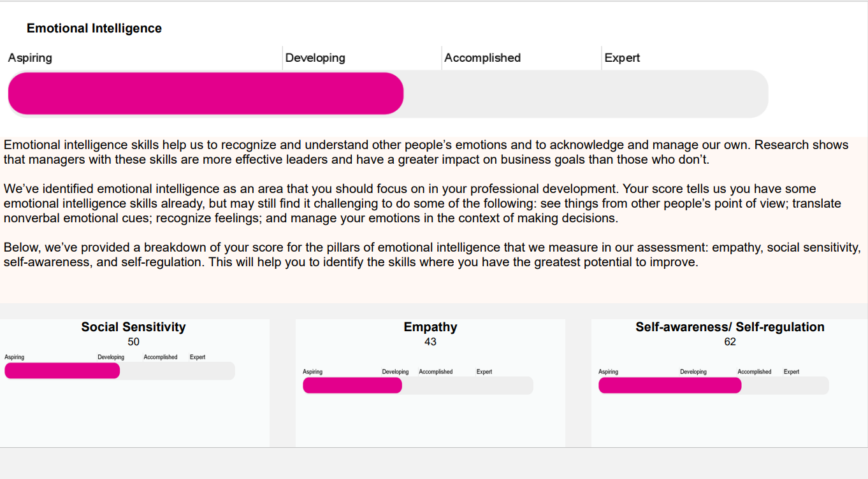Click the Empathy score of 43
This screenshot has height=479, width=868.
pos(430,342)
